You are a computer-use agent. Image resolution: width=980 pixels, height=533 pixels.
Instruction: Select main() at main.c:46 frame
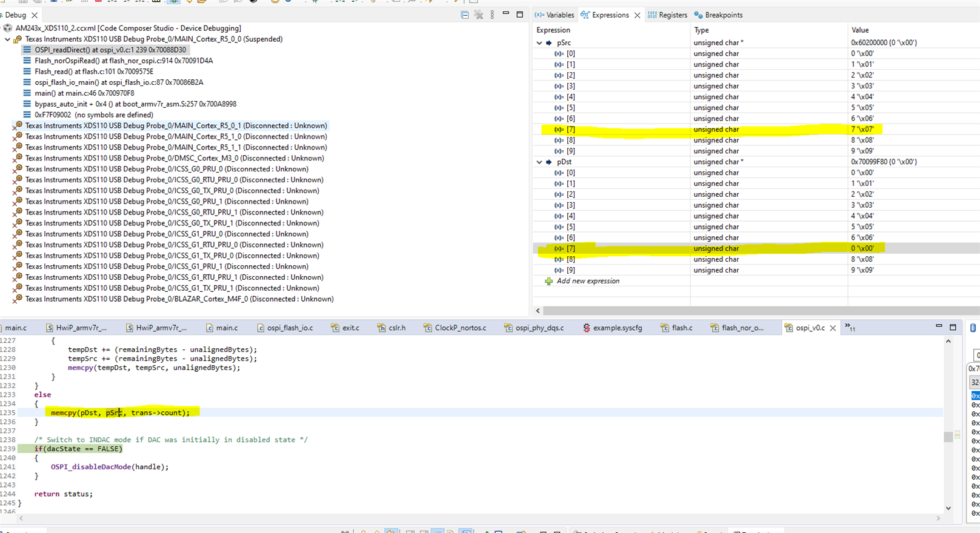pyautogui.click(x=84, y=93)
